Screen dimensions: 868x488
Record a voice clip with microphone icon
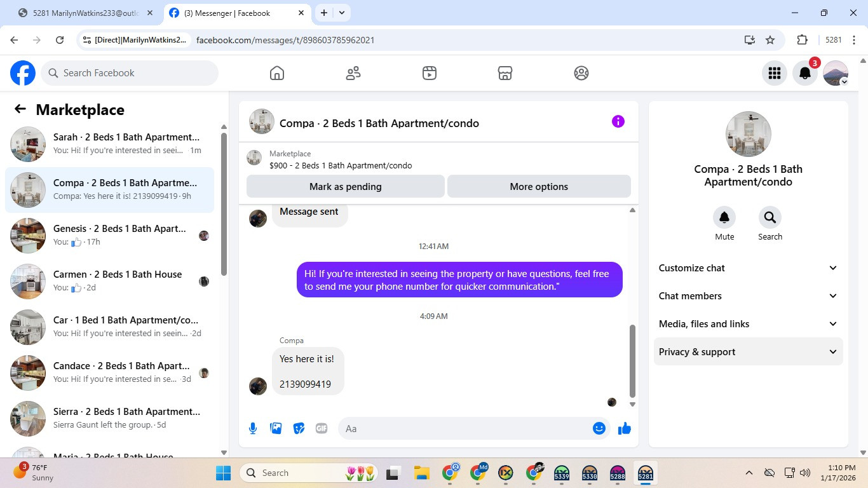[253, 428]
